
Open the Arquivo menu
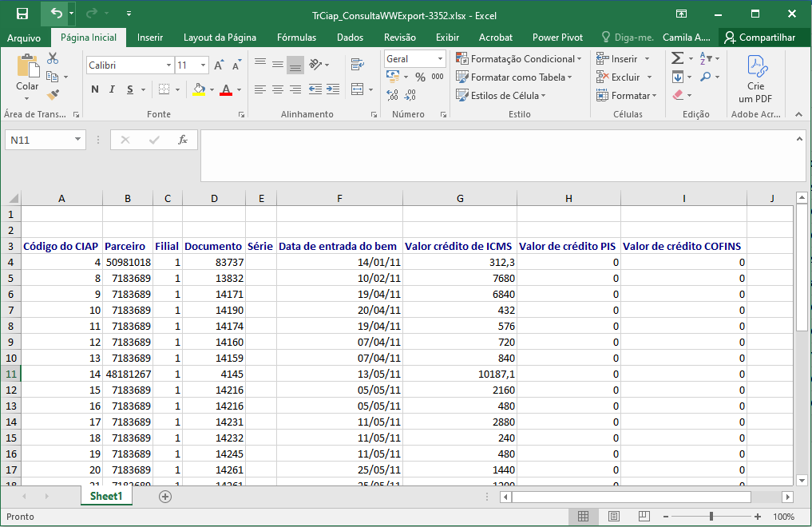coord(24,38)
